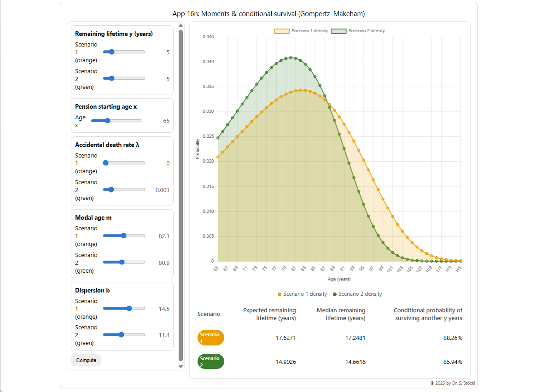Click the yellow dot icon in the bottom legend

(x=280, y=294)
